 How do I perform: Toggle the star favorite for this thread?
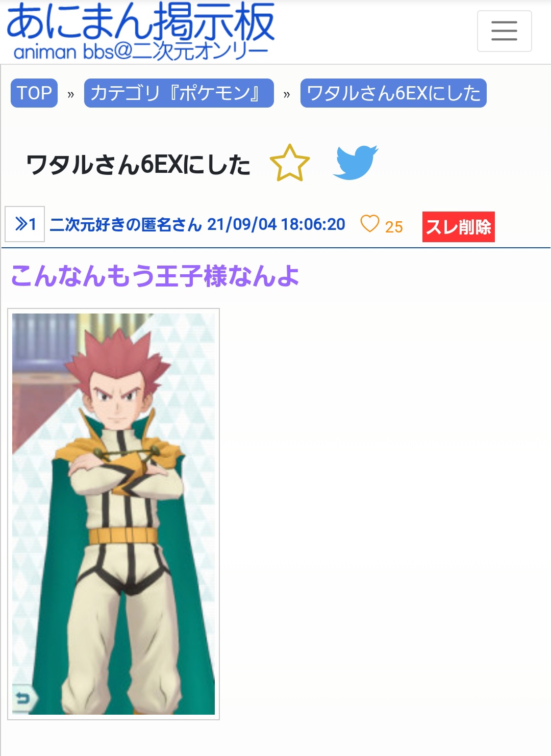[290, 163]
